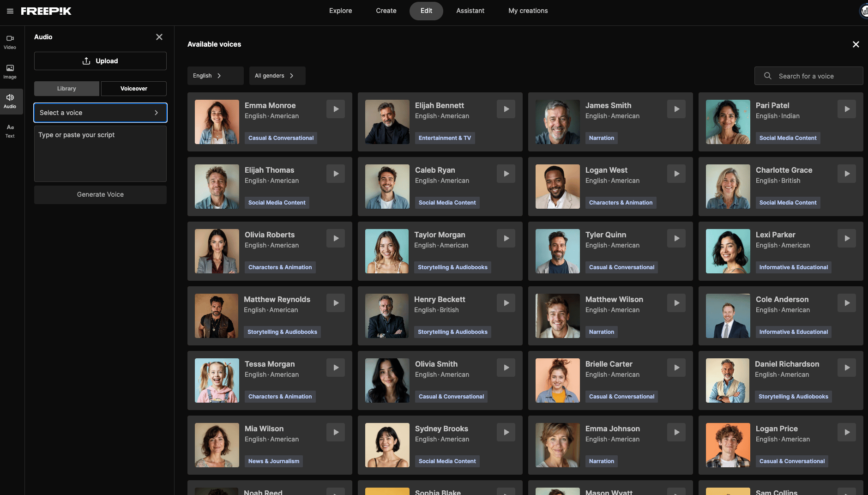Open the Assistant tab
The image size is (868, 495).
470,11
